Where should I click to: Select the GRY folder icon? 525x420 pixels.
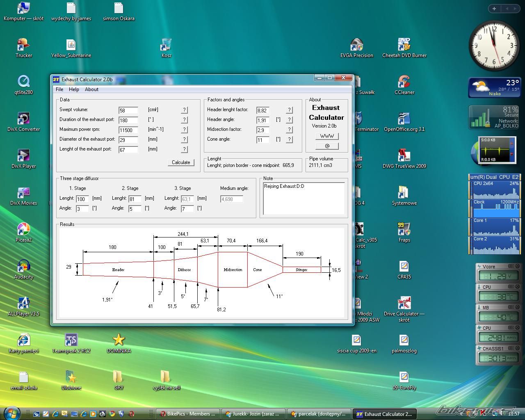(x=119, y=380)
